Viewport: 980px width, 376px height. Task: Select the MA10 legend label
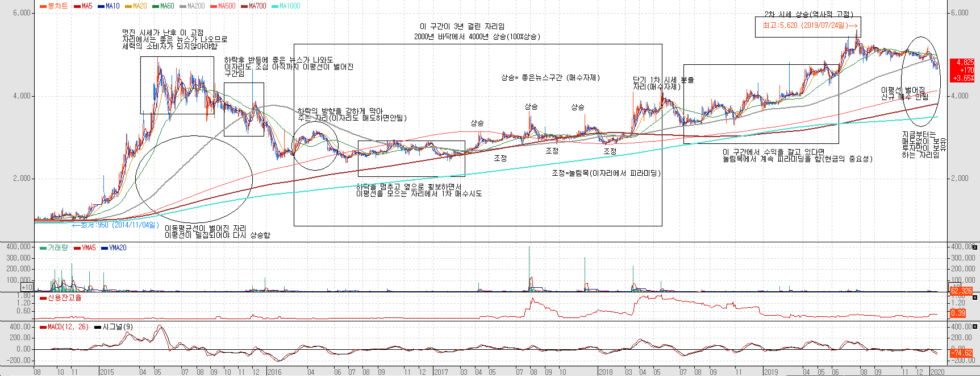109,6
